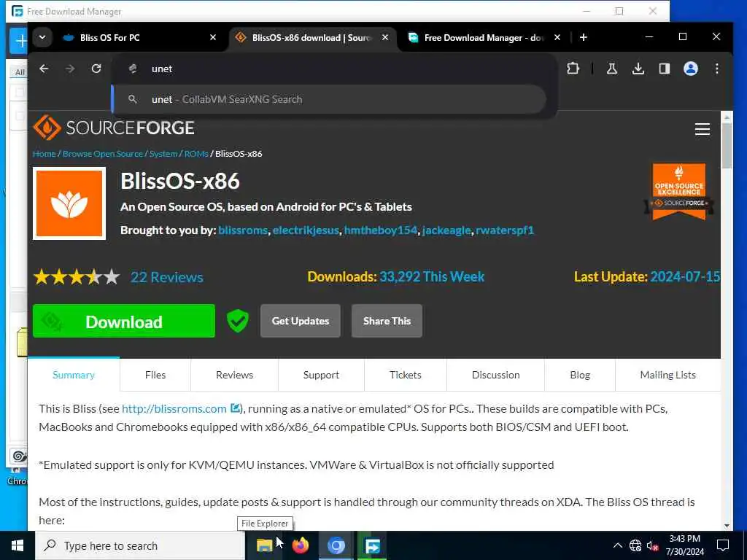Viewport: 747px width, 560px height.
Task: Click the 33,292 This Week downloads text
Action: coord(432,276)
